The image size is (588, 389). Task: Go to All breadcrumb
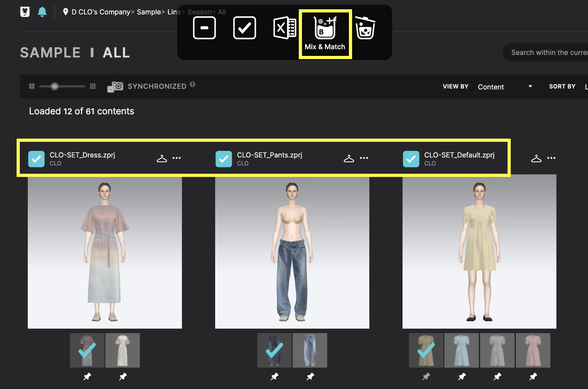point(222,12)
